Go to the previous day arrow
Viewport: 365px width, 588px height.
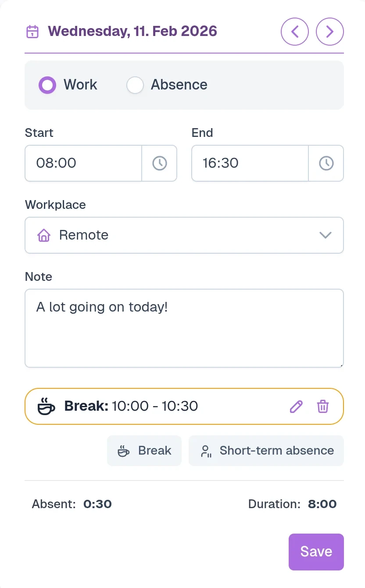295,32
